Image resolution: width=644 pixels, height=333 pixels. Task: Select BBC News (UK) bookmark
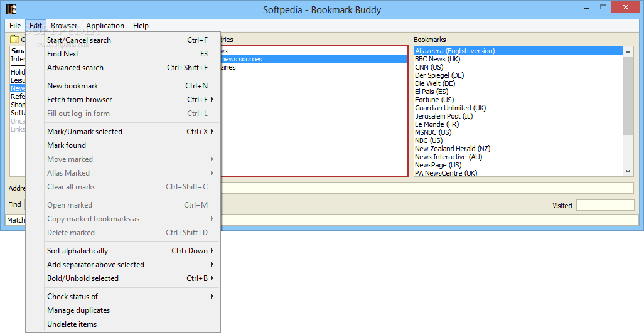click(x=518, y=59)
